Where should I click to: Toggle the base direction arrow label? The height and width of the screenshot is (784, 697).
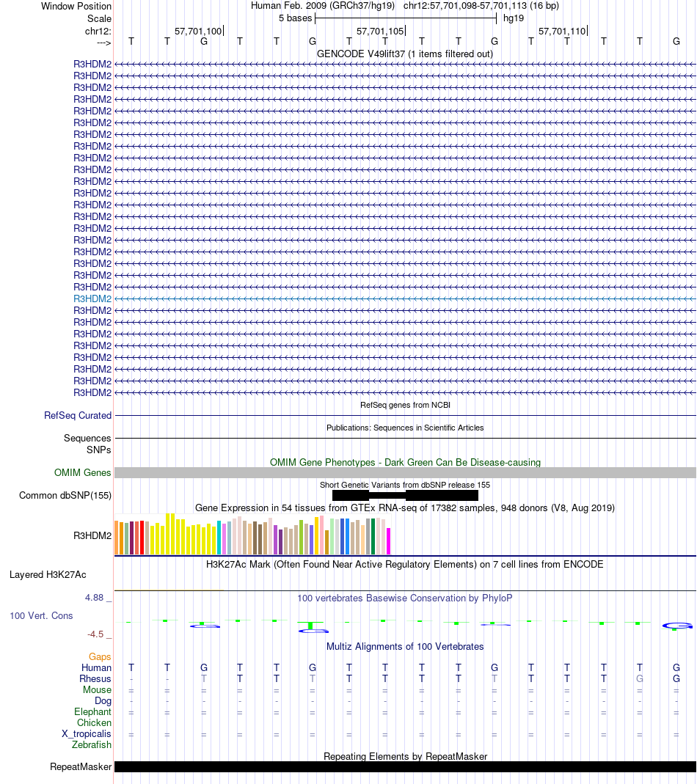click(x=103, y=43)
